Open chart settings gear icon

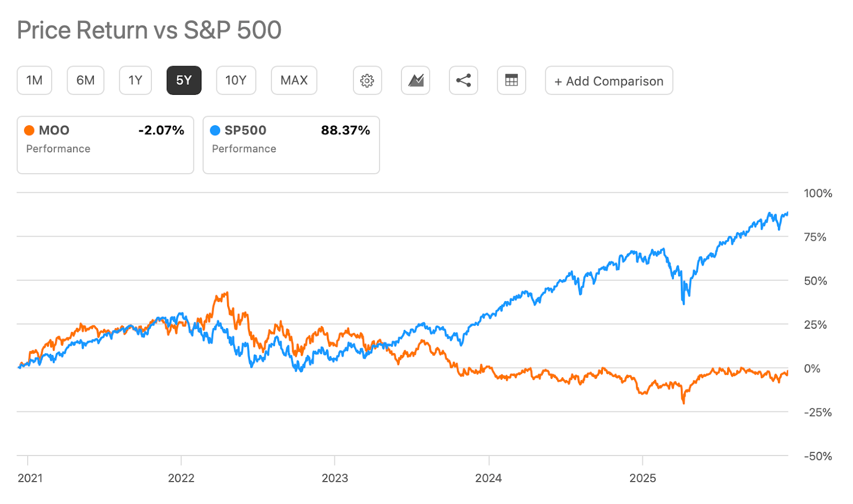367,80
